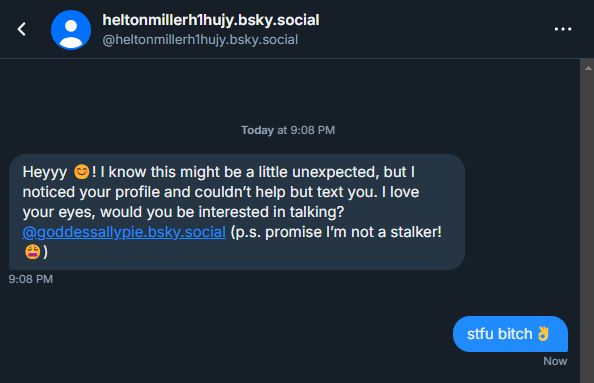The image size is (594, 383).
Task: Open the @goddessallypie.bsky.social link
Action: 124,232
